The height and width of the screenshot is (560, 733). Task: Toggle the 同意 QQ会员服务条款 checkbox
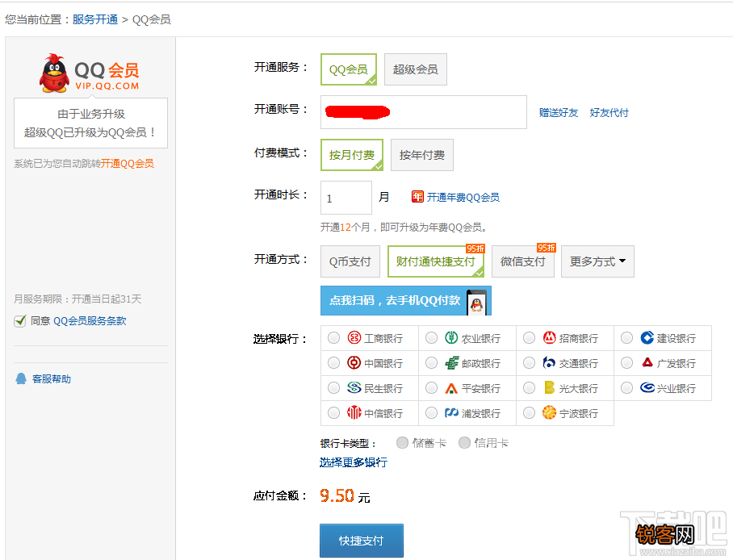tap(20, 320)
